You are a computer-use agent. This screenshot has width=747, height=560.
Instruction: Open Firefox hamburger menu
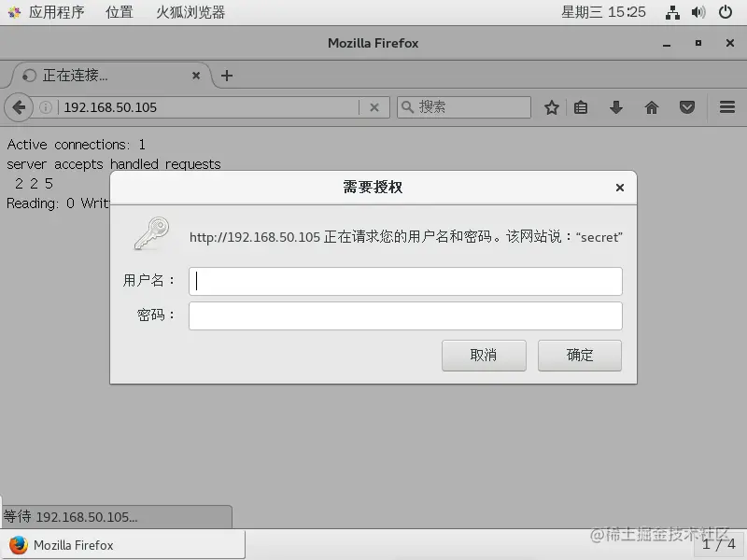pyautogui.click(x=727, y=107)
